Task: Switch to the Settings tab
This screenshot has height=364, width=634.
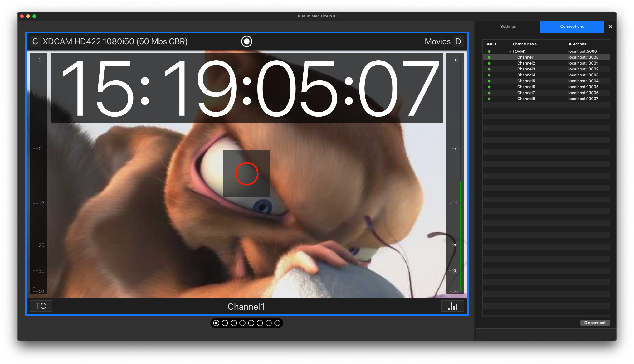Action: (x=508, y=27)
